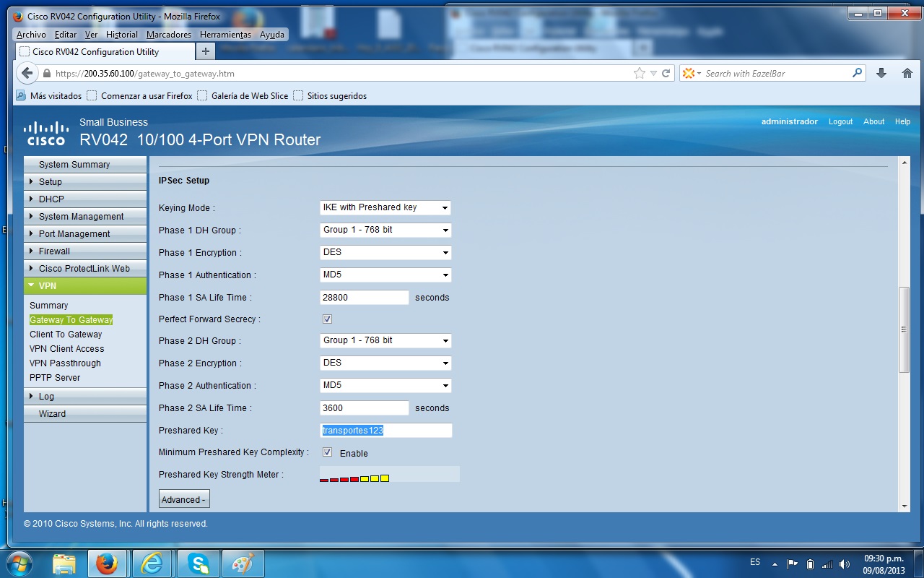Open the Phase 2 DH Group dropdown

pos(385,340)
